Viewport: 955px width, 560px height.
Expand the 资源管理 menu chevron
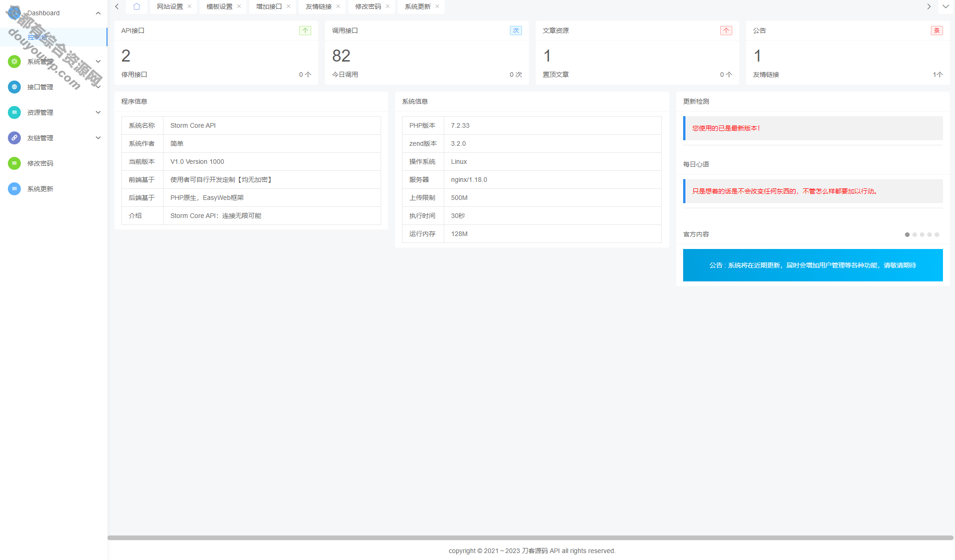click(x=98, y=112)
